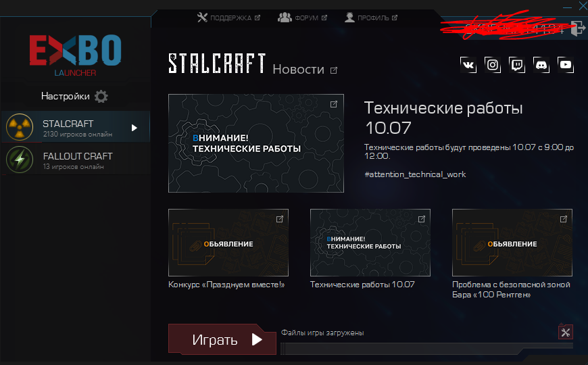
Task: Minimize the launcher window
Action: click(567, 7)
